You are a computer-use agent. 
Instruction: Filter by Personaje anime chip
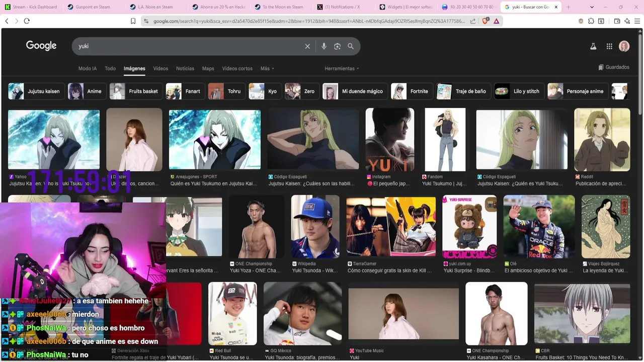point(578,92)
